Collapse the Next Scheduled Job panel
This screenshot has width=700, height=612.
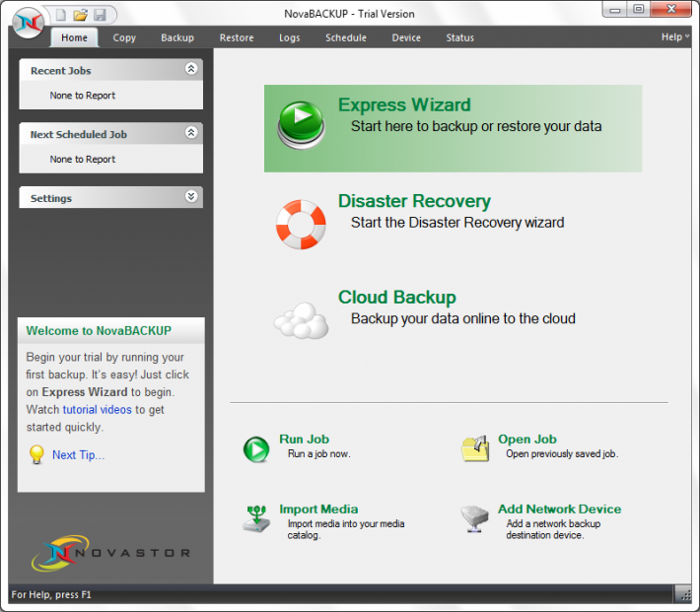(191, 133)
